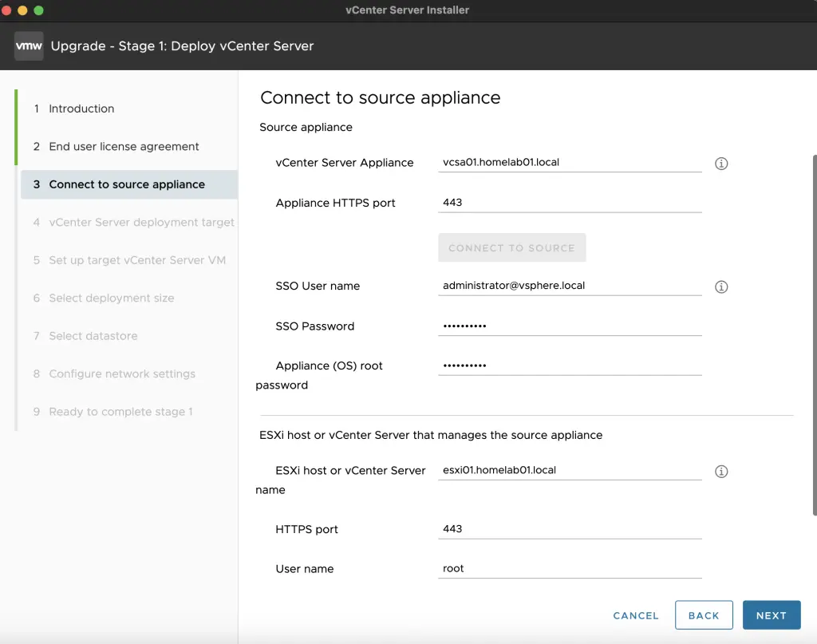817x644 pixels.
Task: Click the info icon beside ESXi host name field
Action: coord(721,471)
